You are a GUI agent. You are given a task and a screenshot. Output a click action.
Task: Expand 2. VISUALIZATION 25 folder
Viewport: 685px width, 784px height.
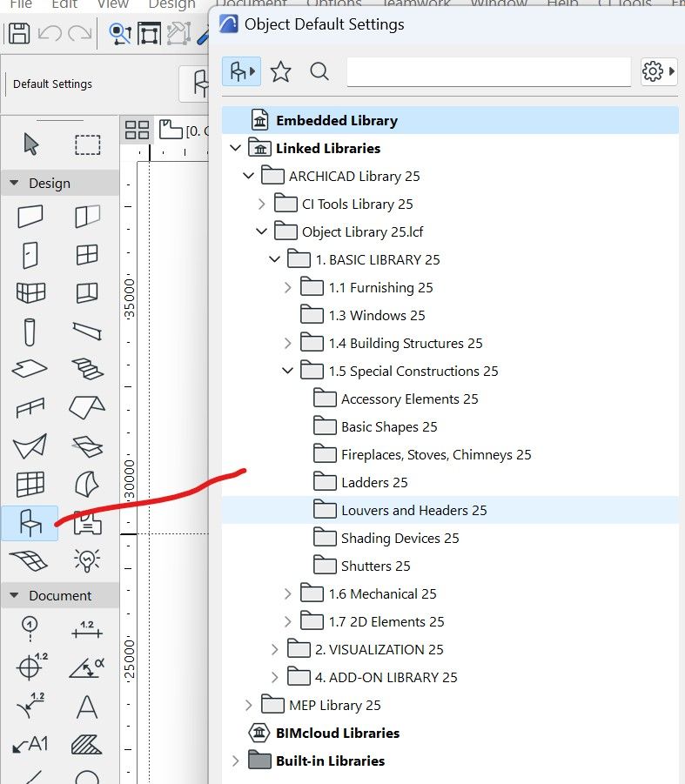click(x=274, y=649)
